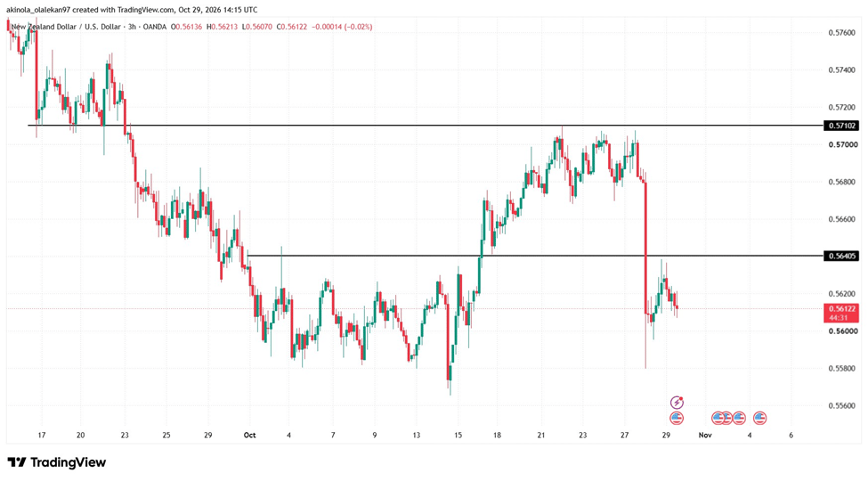Select the last US flag economic event icon
868x481 pixels.
tap(759, 419)
